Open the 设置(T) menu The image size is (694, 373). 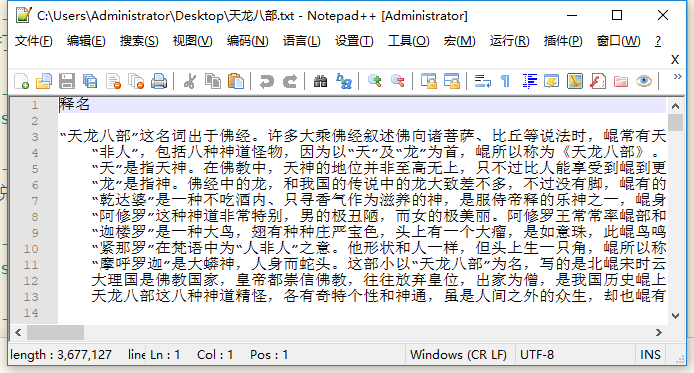pos(354,41)
